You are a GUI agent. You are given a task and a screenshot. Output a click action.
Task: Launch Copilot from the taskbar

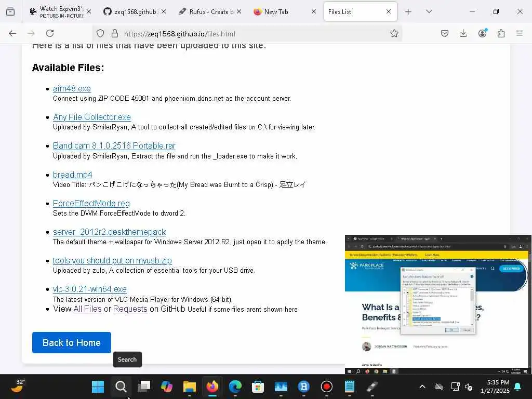click(x=167, y=387)
